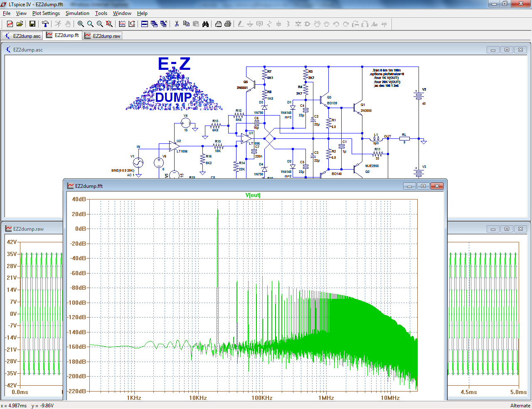Click the -100dB vertical axis label

76,303
